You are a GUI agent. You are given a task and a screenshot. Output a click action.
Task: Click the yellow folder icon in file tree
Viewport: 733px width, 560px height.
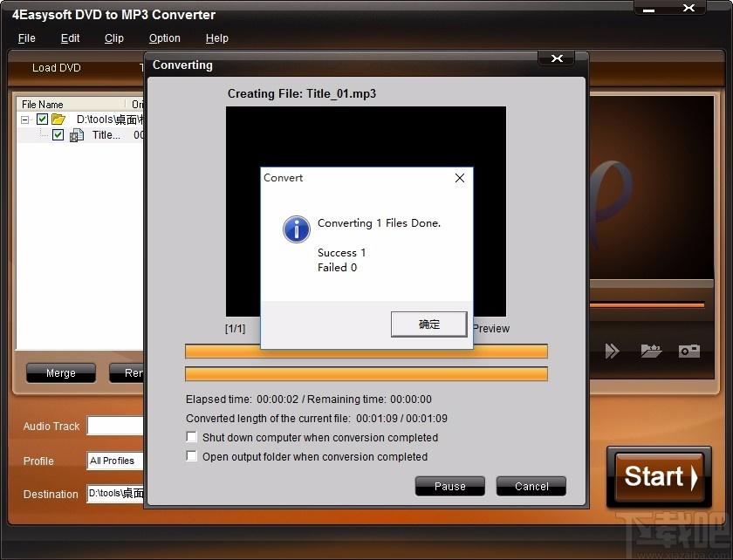click(58, 120)
